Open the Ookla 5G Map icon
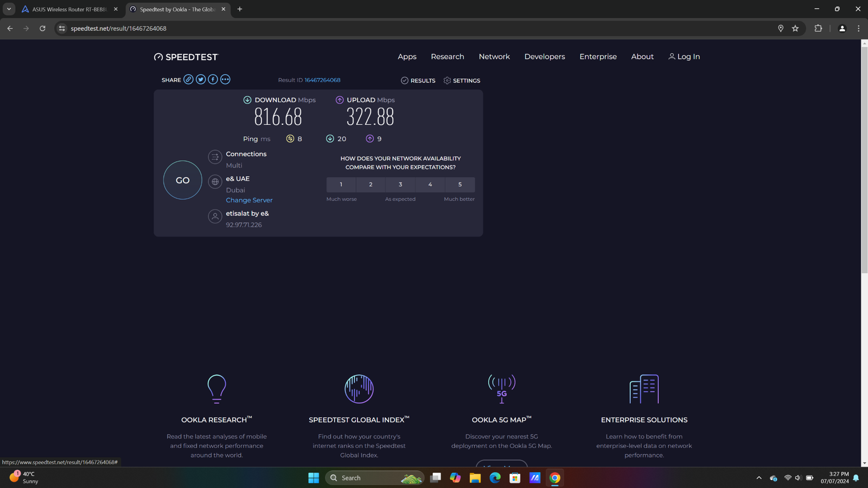This screenshot has width=868, height=488. [501, 389]
